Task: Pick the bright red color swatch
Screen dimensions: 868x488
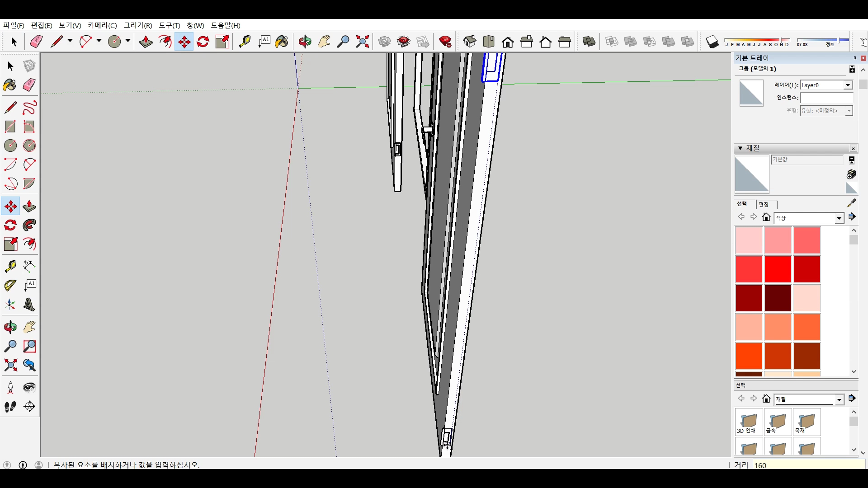Action: coord(778,269)
